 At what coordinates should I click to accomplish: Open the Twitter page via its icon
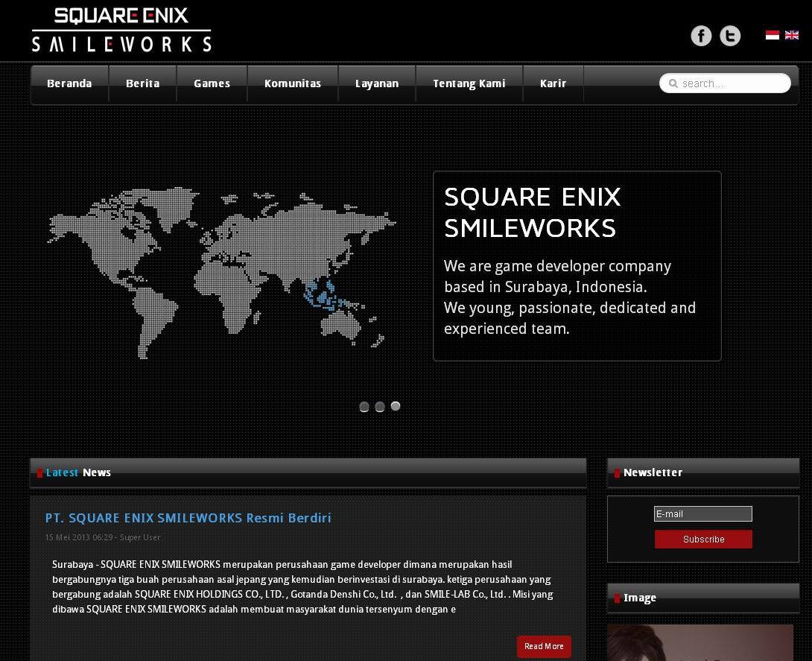730,35
